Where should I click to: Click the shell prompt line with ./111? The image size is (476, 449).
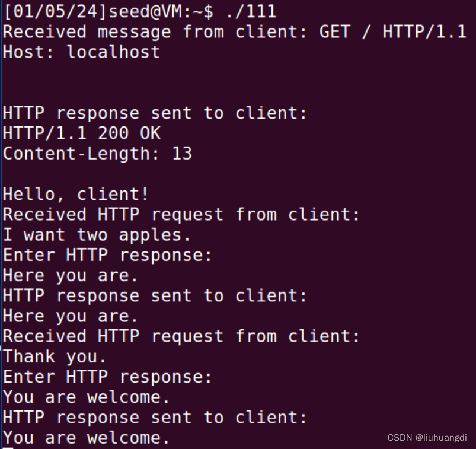(x=140, y=12)
